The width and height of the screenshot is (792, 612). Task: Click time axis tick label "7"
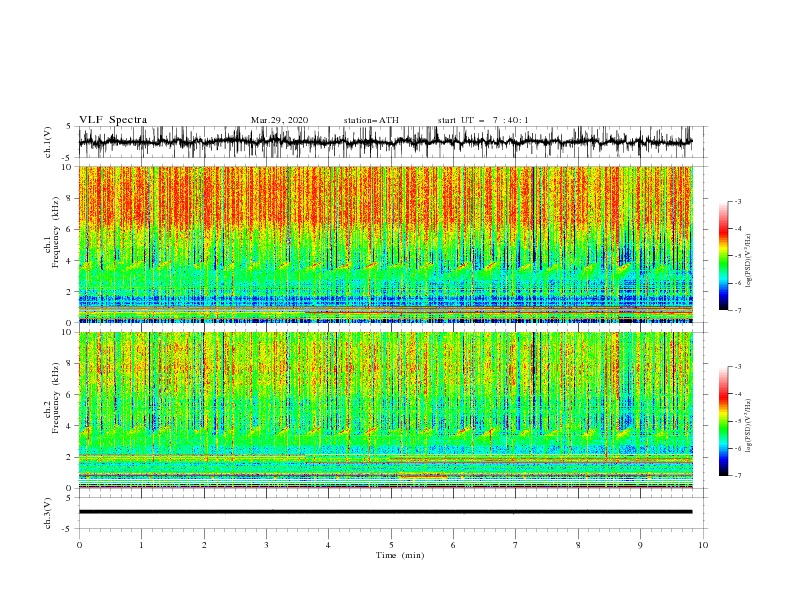pos(516,545)
